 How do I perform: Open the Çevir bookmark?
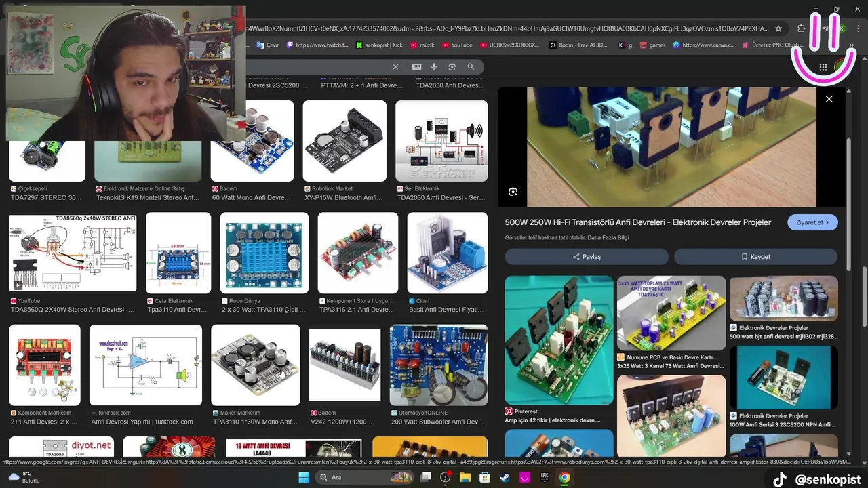pyautogui.click(x=268, y=45)
